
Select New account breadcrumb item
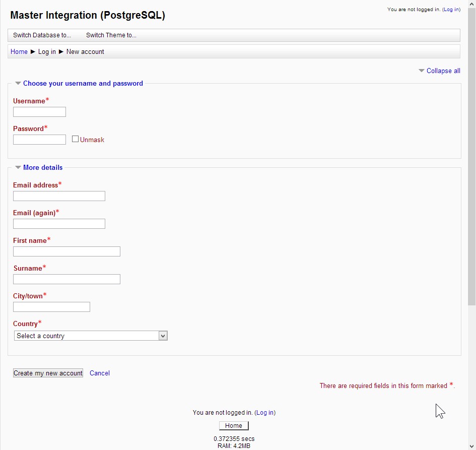[85, 51]
